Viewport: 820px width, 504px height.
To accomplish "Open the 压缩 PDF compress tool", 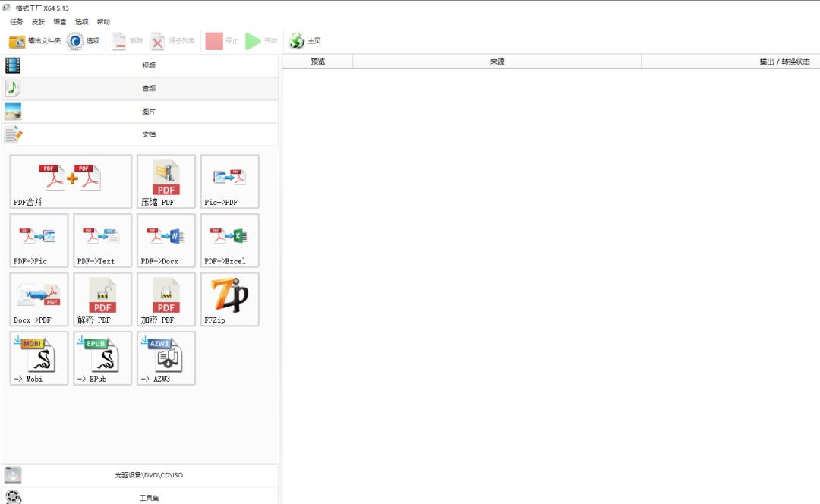I will pos(166,181).
